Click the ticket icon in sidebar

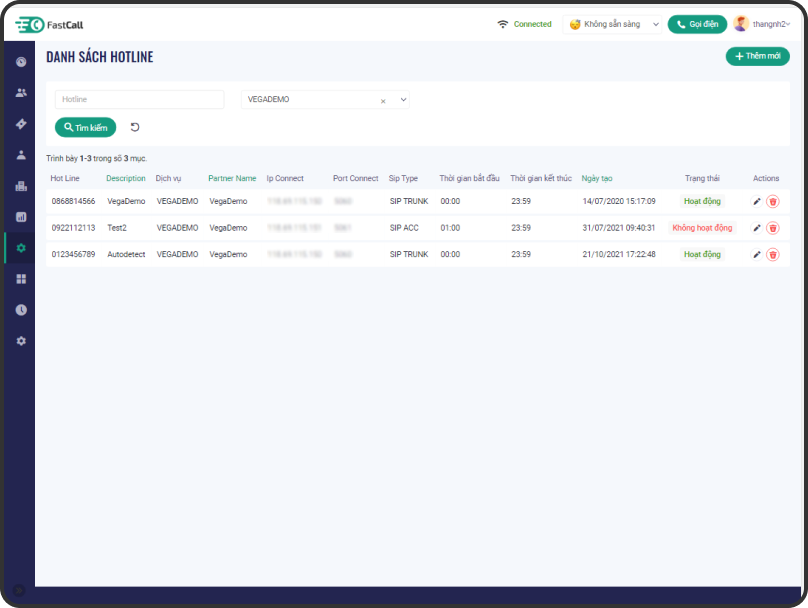click(x=21, y=124)
